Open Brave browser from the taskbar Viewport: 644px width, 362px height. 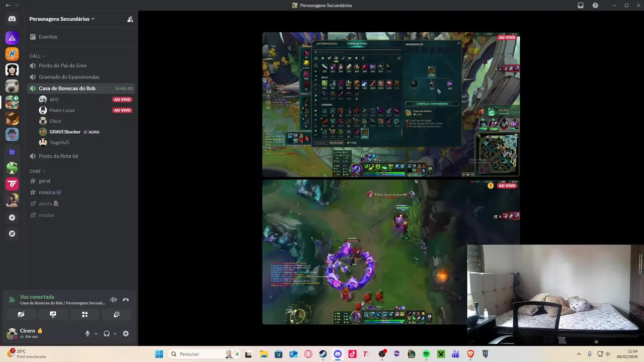(470, 354)
